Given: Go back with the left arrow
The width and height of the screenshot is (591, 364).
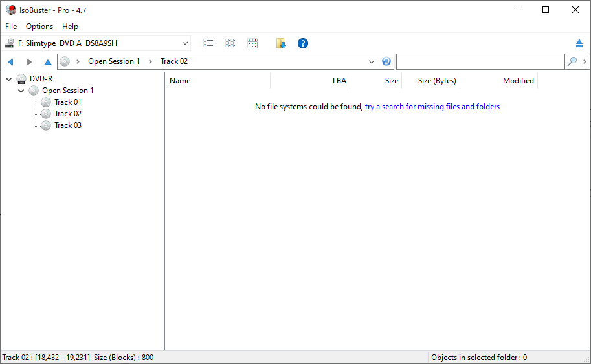Looking at the screenshot, I should pyautogui.click(x=10, y=61).
